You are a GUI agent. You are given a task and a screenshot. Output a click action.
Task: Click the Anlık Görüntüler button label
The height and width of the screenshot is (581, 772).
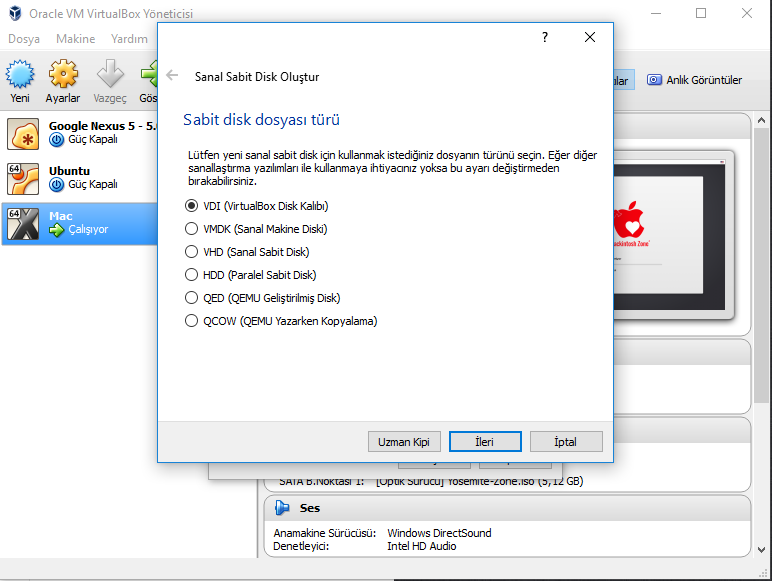coord(704,80)
